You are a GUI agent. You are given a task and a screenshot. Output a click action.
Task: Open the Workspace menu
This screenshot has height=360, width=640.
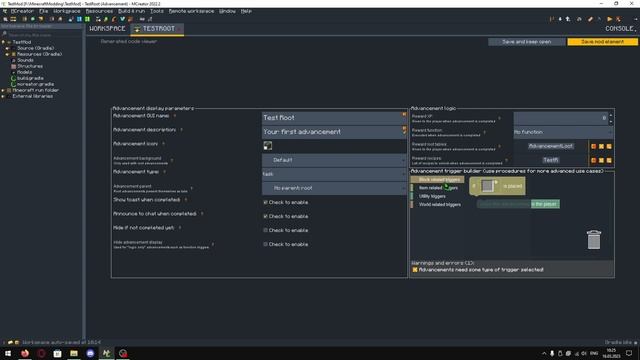67,11
